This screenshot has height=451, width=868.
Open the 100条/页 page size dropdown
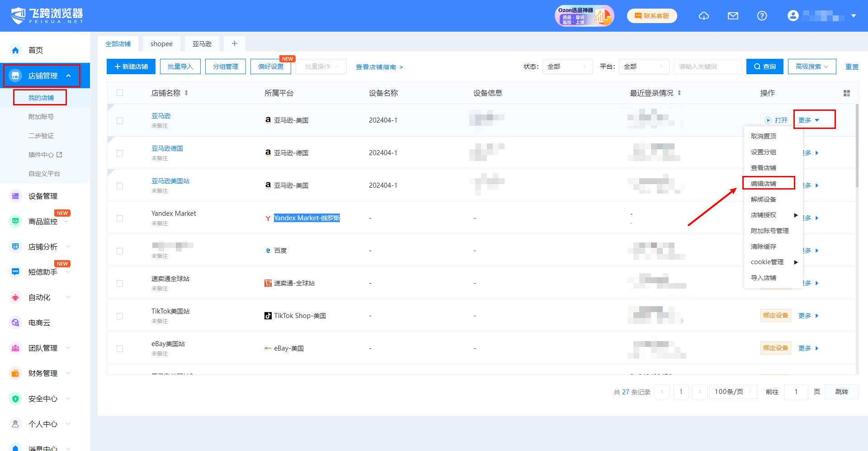coord(732,392)
